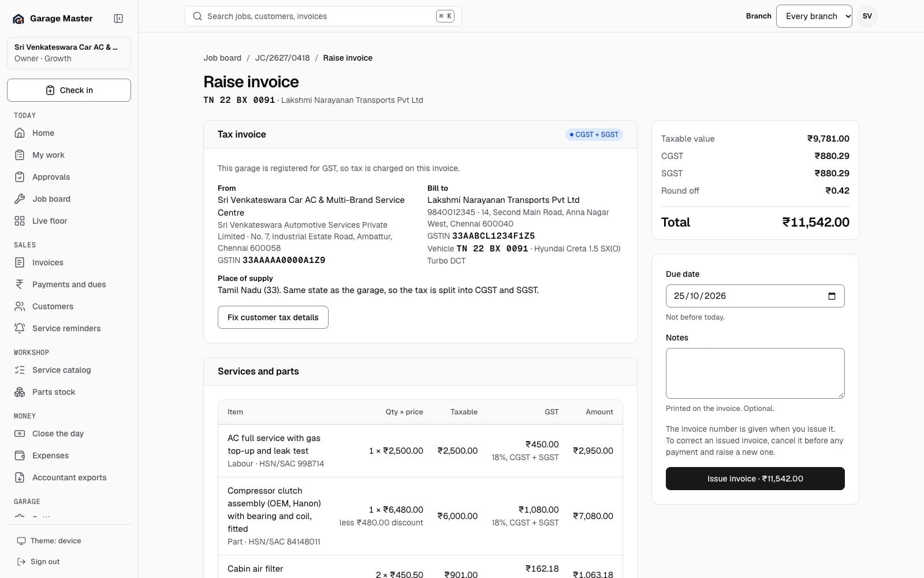Click the Parts stock boxes icon

pyautogui.click(x=20, y=392)
